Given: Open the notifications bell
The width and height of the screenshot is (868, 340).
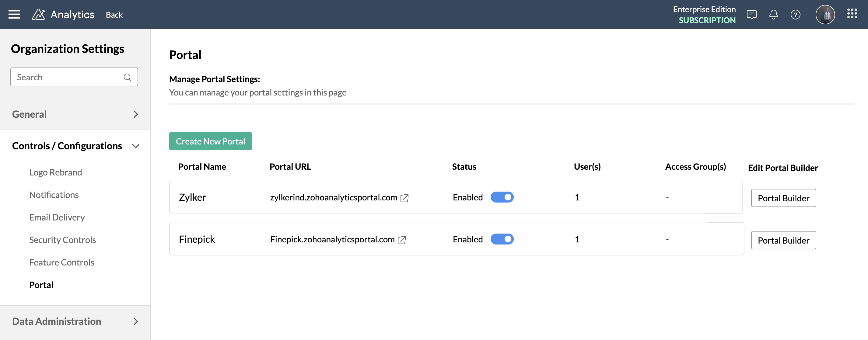Looking at the screenshot, I should coord(773,15).
